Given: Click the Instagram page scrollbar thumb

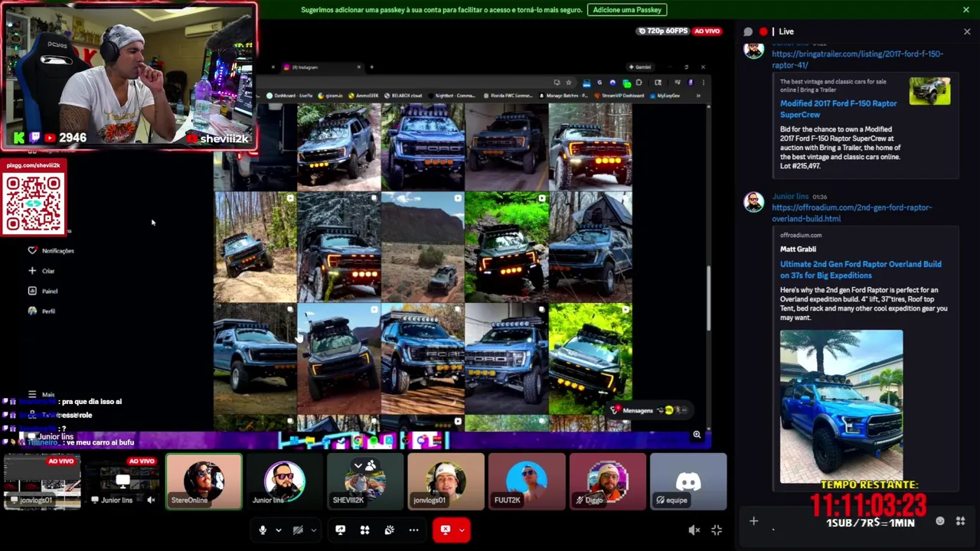Looking at the screenshot, I should 709,298.
